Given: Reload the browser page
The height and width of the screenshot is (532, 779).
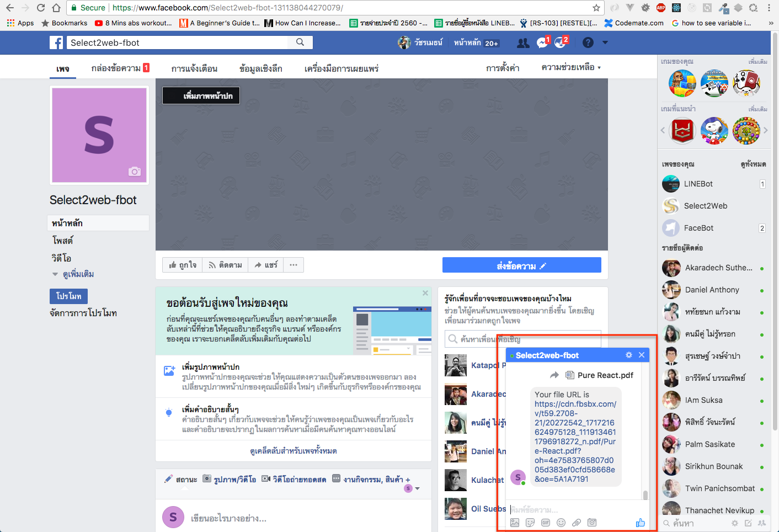Looking at the screenshot, I should pyautogui.click(x=41, y=8).
